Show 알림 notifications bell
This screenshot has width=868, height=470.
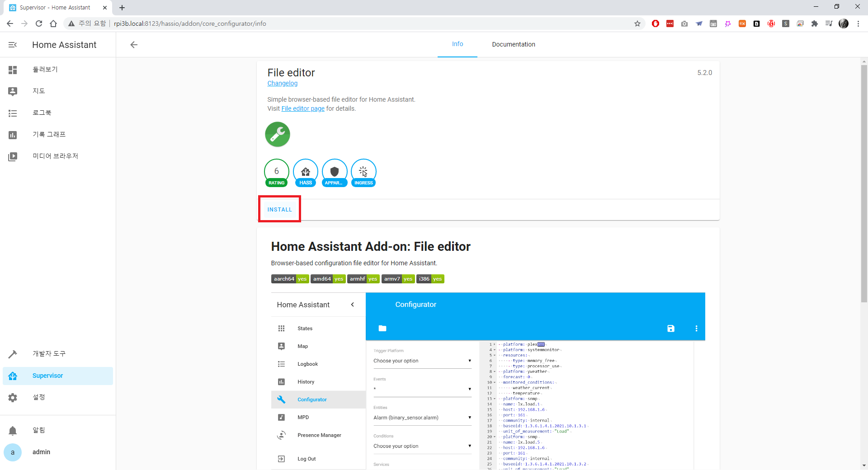pos(13,430)
